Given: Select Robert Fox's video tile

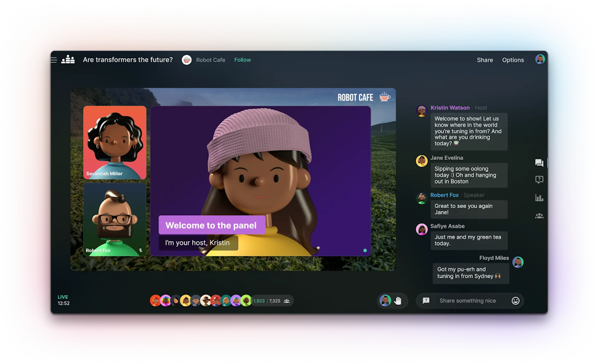Looking at the screenshot, I should tap(115, 220).
